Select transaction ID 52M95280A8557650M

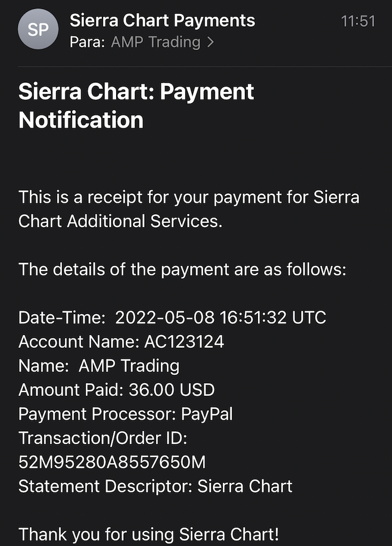coord(112,462)
